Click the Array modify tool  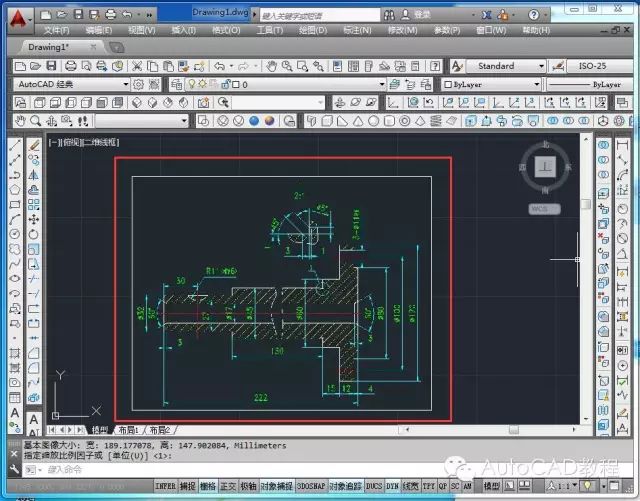click(x=34, y=204)
